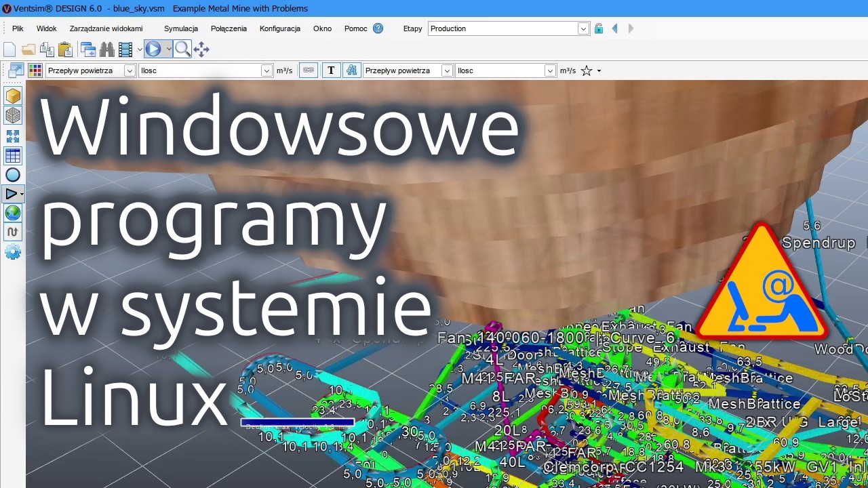Click the blue help question mark icon
Viewport: 868px width, 488px height.
click(378, 28)
